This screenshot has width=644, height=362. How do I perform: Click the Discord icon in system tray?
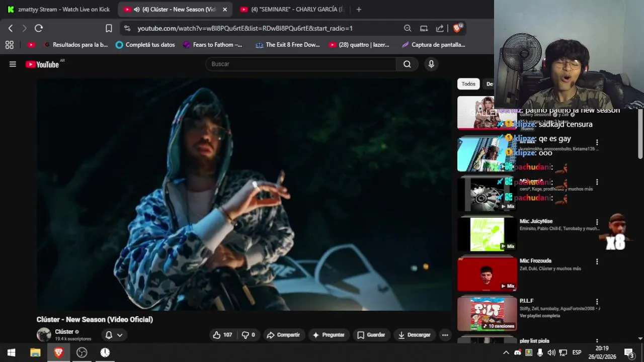(517, 352)
